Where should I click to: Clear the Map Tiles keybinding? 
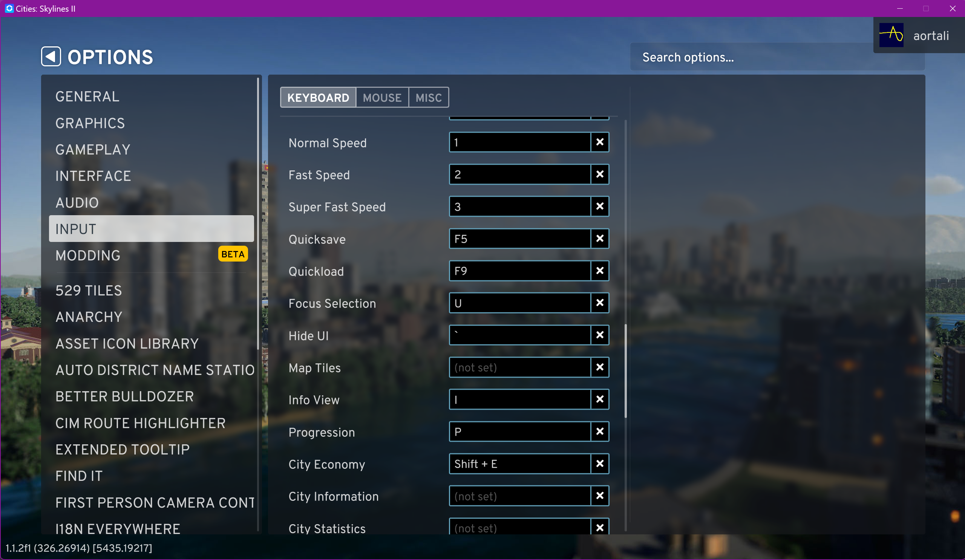[600, 367]
